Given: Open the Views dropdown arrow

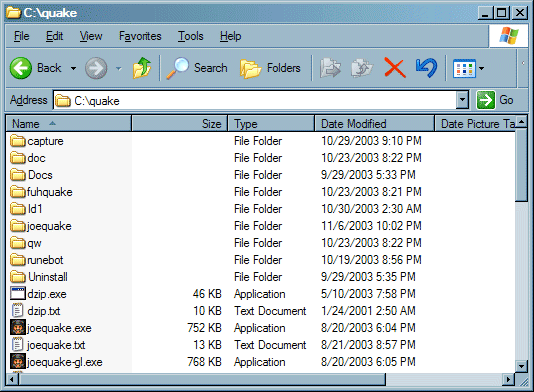Looking at the screenshot, I should pyautogui.click(x=481, y=68).
